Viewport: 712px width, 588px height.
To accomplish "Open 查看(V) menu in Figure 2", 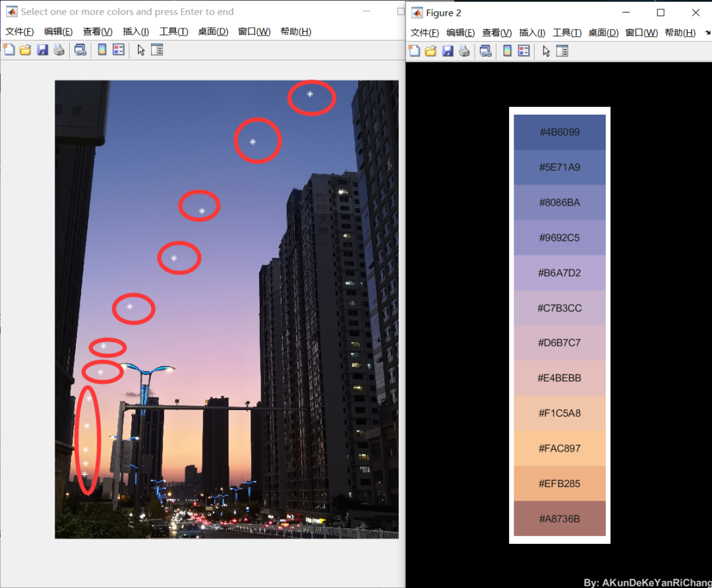I will [497, 33].
